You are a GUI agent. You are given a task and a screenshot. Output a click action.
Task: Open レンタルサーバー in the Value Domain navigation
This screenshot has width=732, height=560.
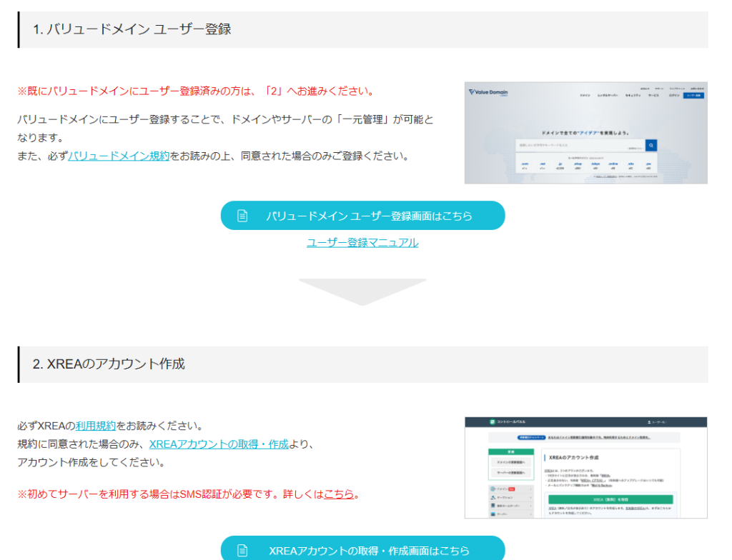pos(608,96)
